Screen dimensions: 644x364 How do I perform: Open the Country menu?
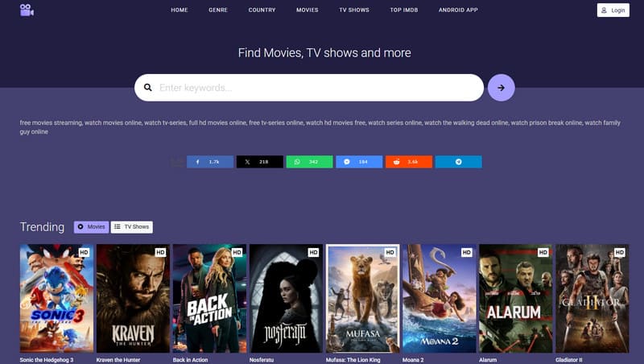262,10
